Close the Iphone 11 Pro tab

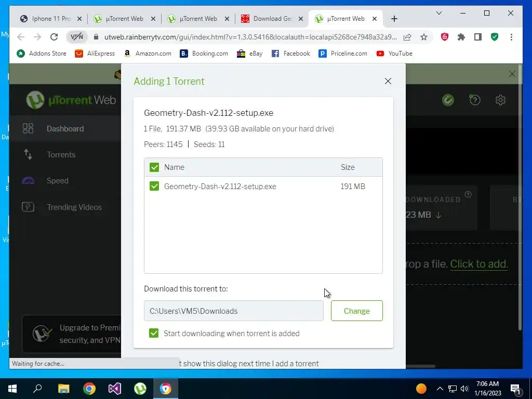coord(79,19)
